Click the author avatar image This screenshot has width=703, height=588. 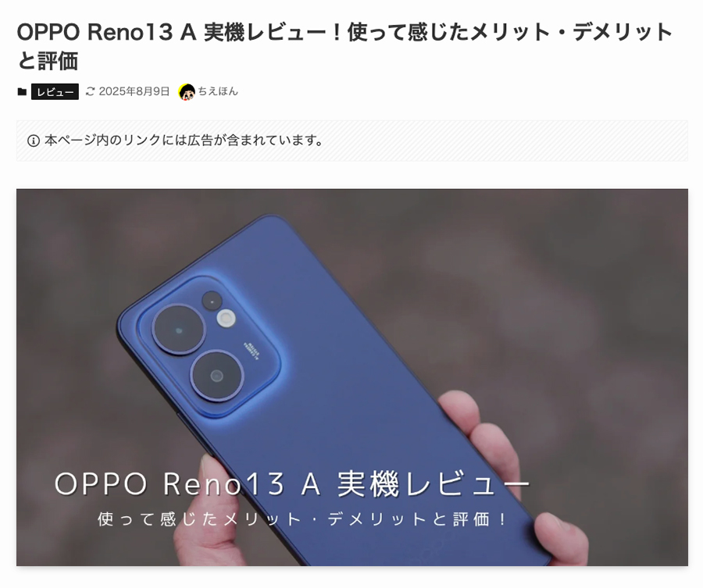click(x=187, y=92)
